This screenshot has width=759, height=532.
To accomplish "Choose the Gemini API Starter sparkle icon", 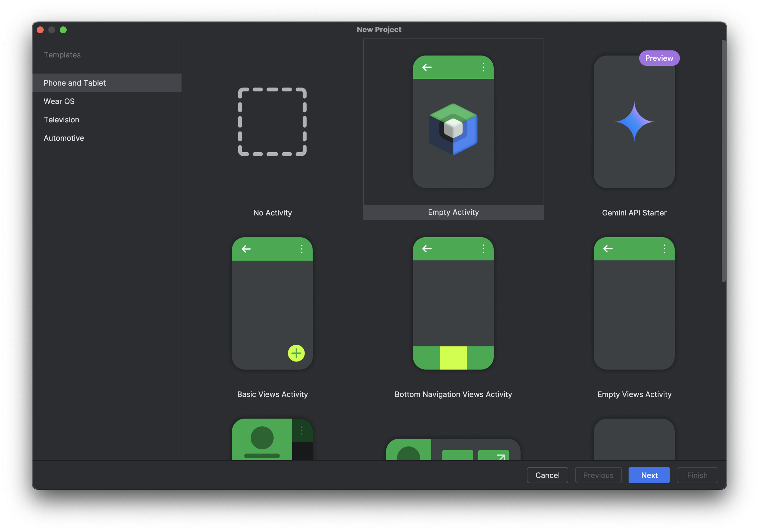I will pyautogui.click(x=634, y=122).
